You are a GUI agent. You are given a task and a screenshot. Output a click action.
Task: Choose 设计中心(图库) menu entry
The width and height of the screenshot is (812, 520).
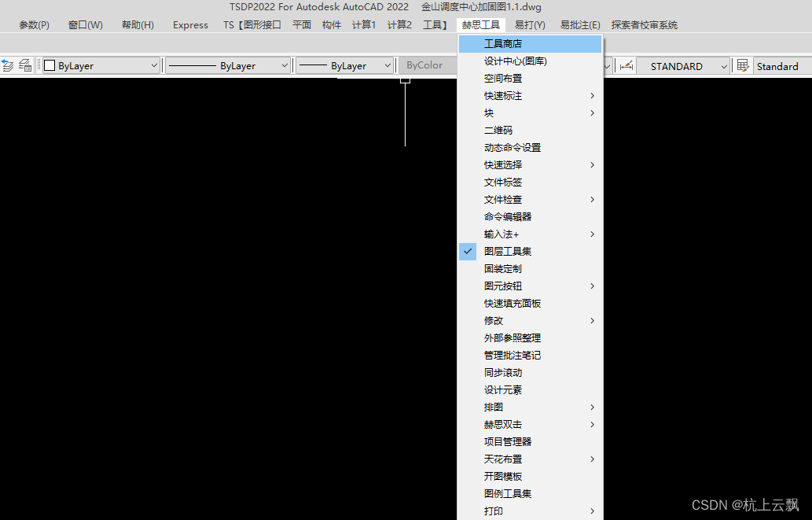[x=531, y=61]
